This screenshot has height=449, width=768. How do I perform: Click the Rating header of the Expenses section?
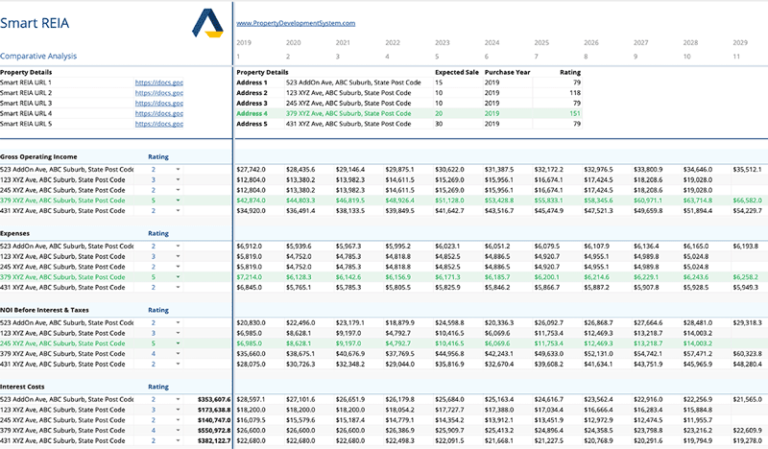tap(158, 234)
